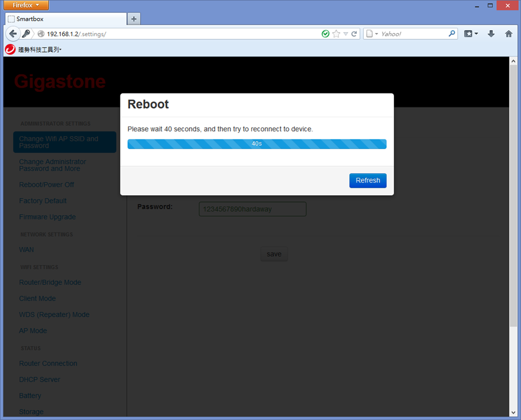Click the save button

[274, 254]
